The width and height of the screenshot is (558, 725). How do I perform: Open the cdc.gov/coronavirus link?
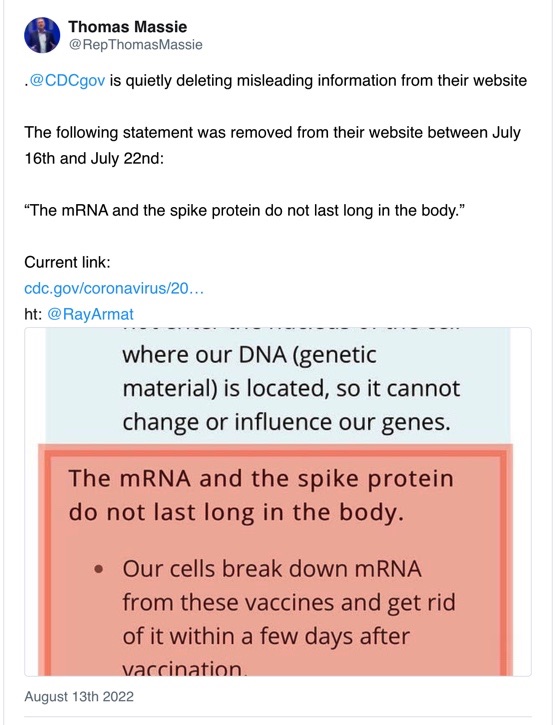pos(114,289)
